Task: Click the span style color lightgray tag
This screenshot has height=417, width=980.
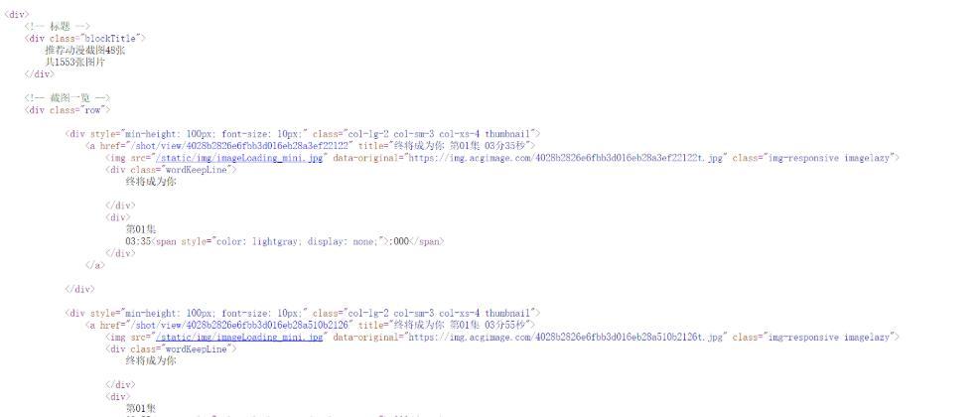Action: 270,241
